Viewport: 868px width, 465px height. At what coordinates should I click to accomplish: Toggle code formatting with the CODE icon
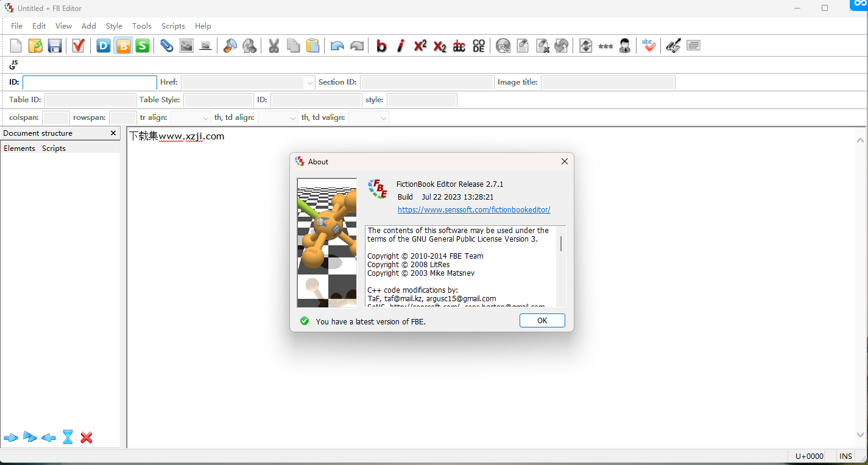tap(479, 46)
